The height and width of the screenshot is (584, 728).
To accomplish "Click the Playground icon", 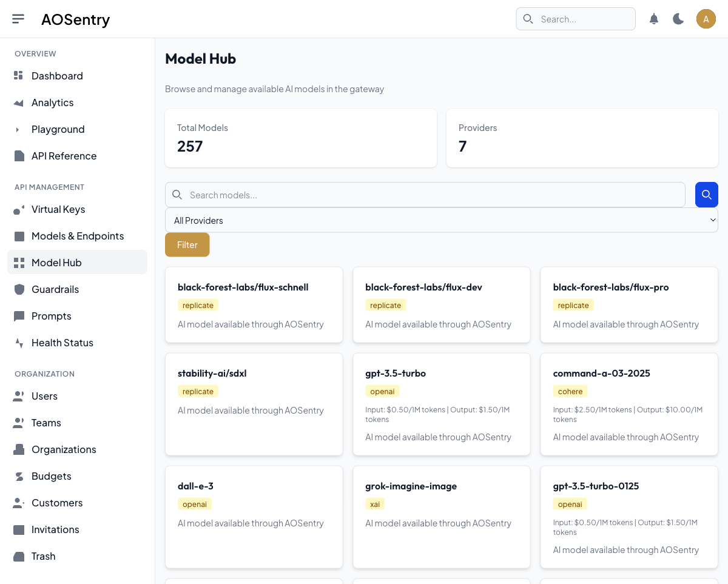I will point(19,129).
